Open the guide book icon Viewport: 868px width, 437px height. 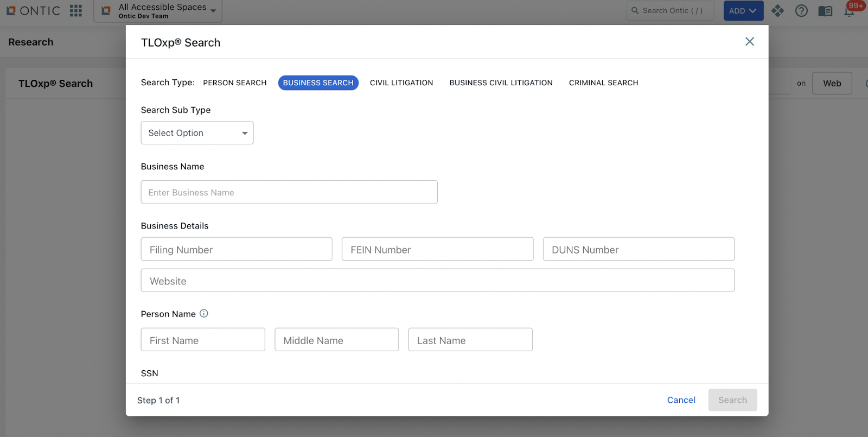[825, 11]
